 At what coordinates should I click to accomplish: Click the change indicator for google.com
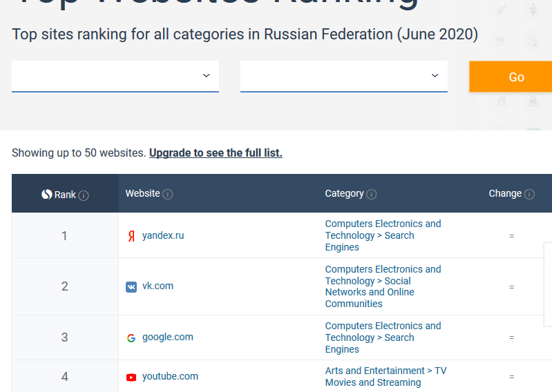(511, 337)
